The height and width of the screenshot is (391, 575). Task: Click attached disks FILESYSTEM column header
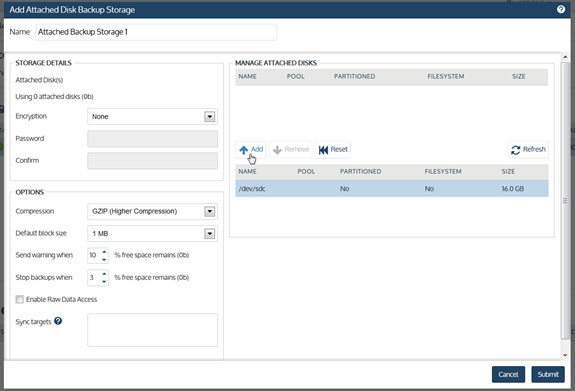(446, 77)
